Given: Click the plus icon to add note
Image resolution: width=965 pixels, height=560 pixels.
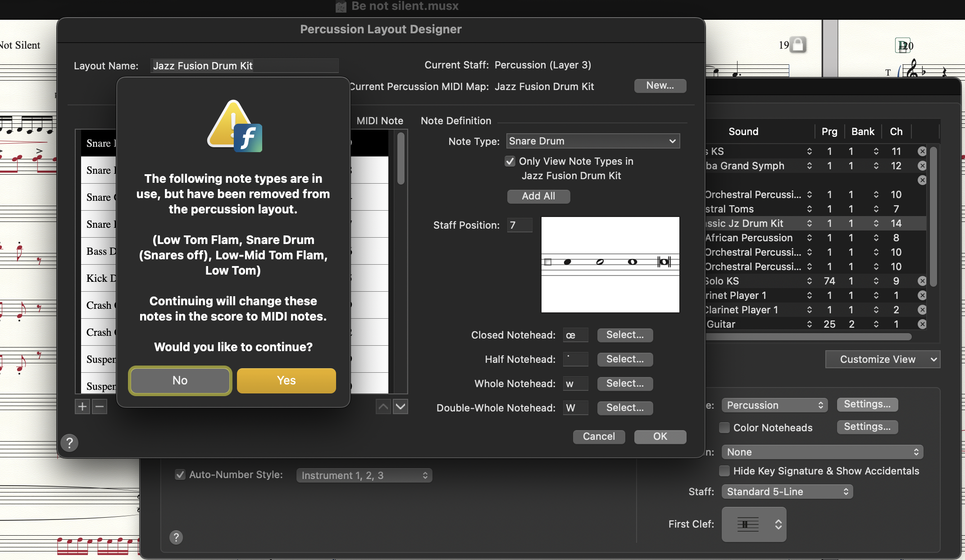Looking at the screenshot, I should (x=82, y=407).
